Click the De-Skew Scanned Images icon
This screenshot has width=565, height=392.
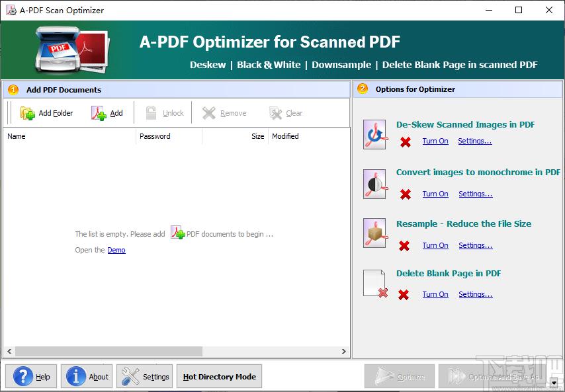(x=376, y=135)
